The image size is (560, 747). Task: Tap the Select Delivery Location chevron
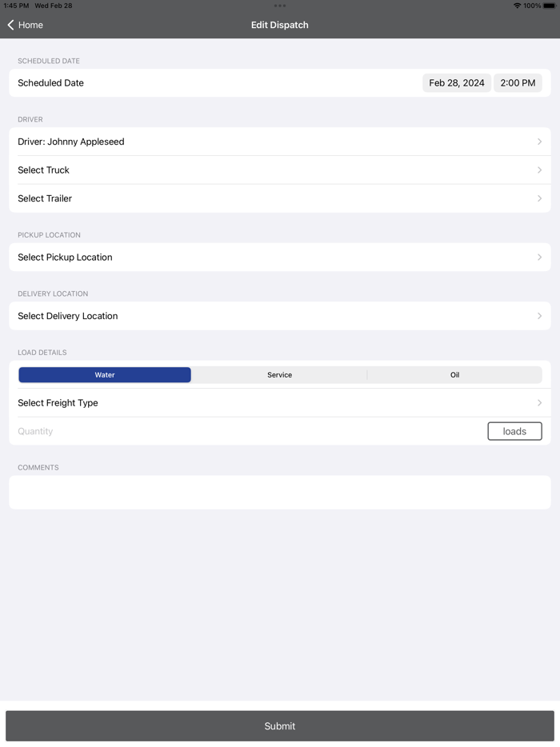click(540, 316)
